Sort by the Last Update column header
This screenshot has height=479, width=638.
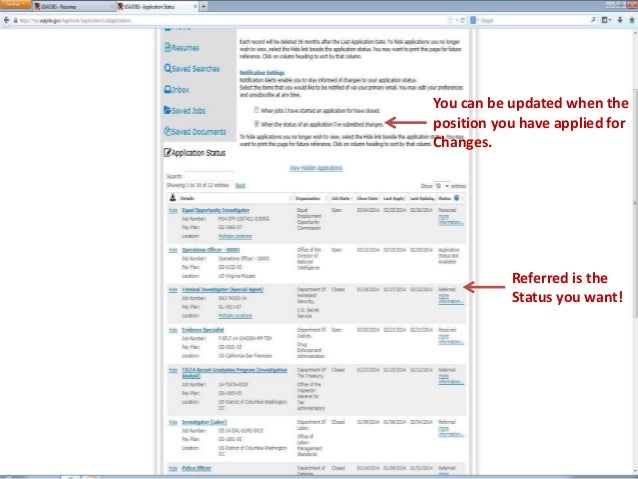tap(422, 198)
